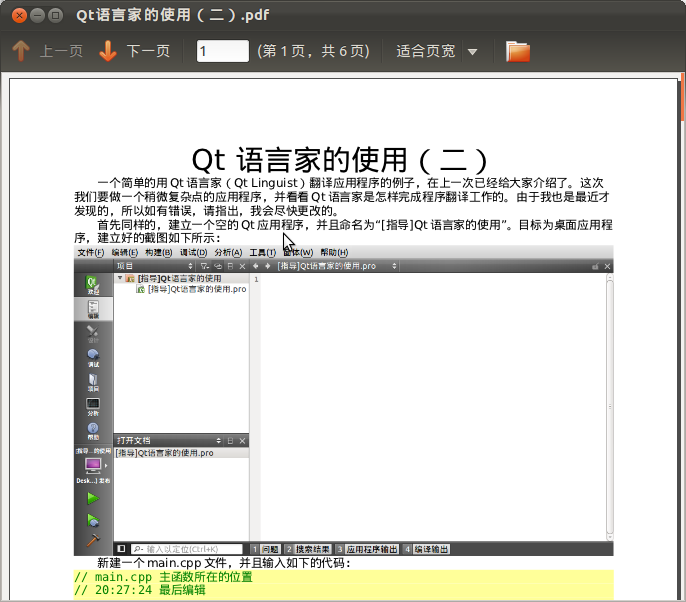The height and width of the screenshot is (602, 686).
Task: Click the Qt 欢迎 welcome mode icon
Action: 93,285
